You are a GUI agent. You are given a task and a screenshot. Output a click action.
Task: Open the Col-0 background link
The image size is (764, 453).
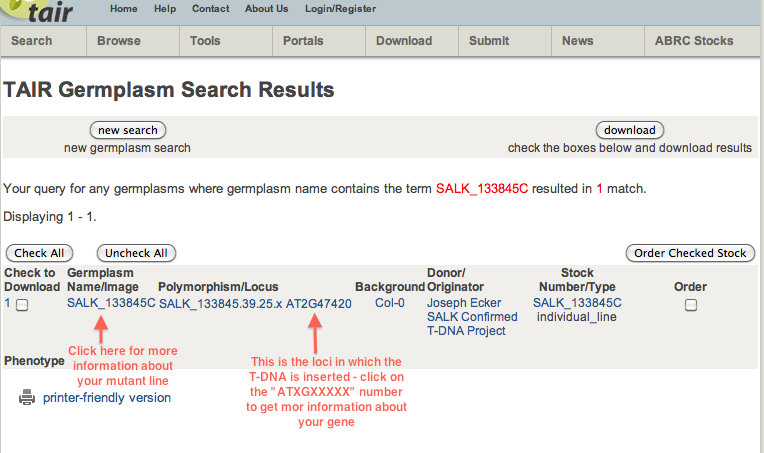[390, 303]
